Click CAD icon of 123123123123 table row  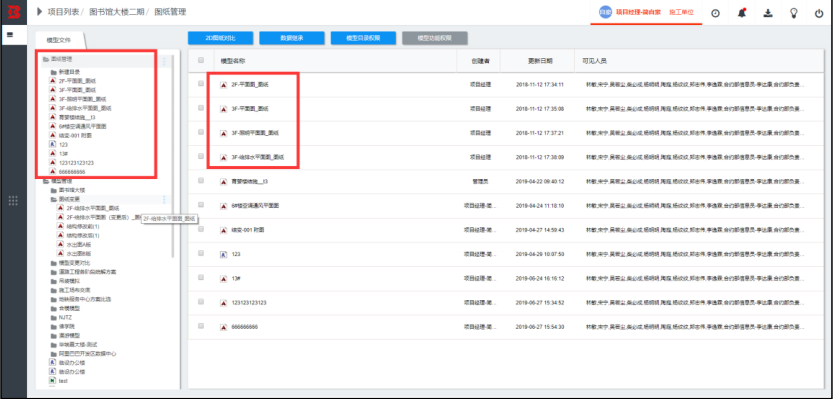224,303
